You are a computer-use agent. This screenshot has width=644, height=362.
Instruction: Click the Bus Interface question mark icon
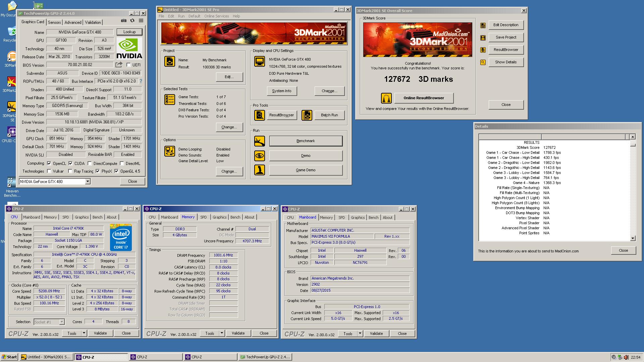(141, 81)
